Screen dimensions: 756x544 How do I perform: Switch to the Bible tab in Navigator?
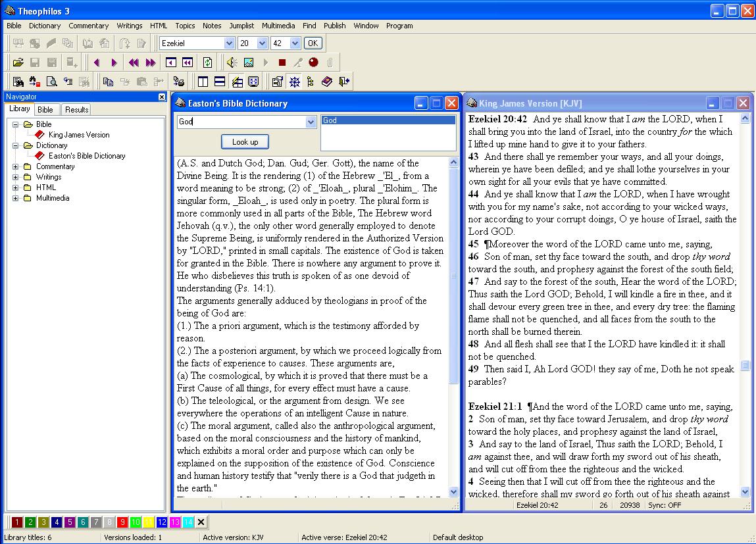click(x=45, y=109)
